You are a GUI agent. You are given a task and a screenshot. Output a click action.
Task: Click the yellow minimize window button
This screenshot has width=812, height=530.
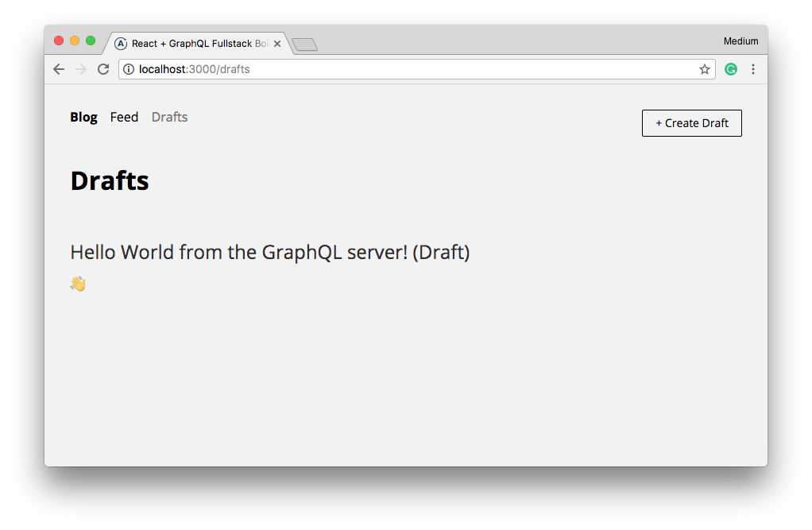[75, 41]
